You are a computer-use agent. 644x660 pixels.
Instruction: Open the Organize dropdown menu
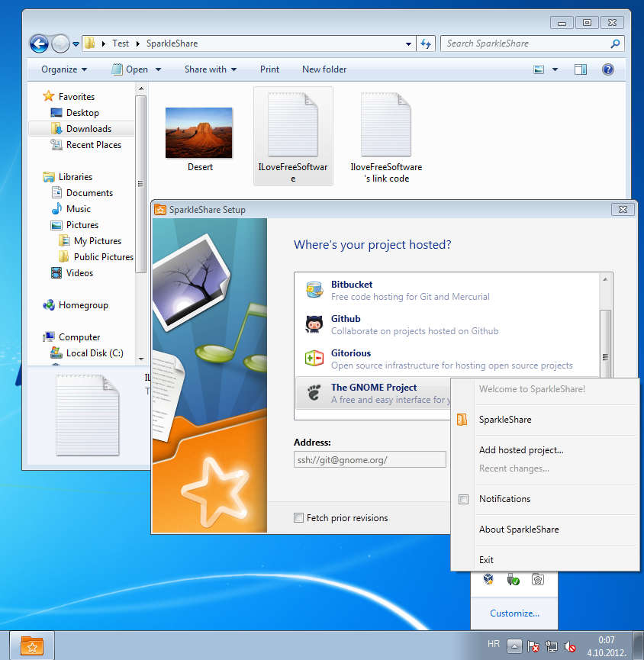coord(64,69)
